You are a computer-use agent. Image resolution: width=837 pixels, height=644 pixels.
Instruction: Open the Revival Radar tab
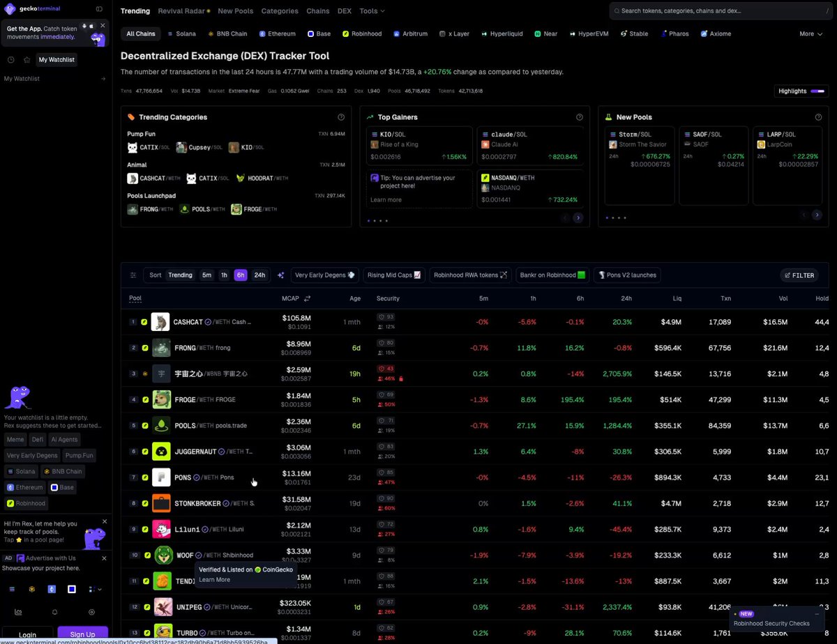[184, 11]
